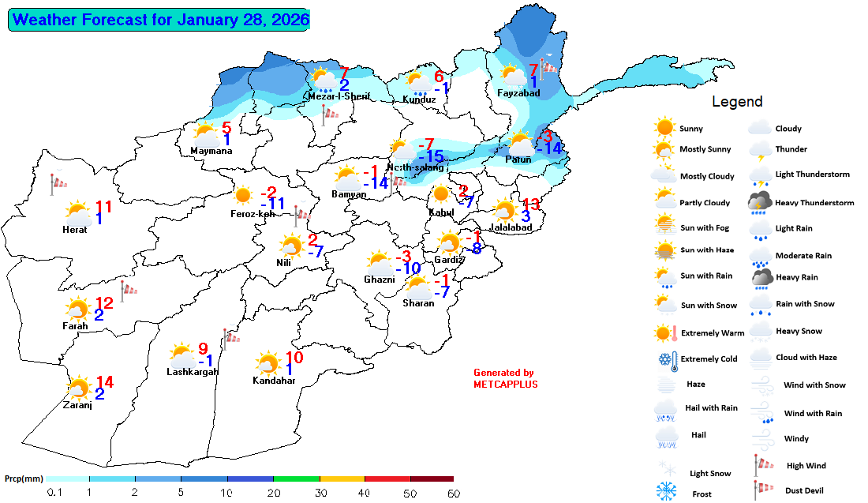Click the dark red precipitation scale segment
Image resolution: width=868 pixels, height=503 pixels.
pyautogui.click(x=432, y=479)
